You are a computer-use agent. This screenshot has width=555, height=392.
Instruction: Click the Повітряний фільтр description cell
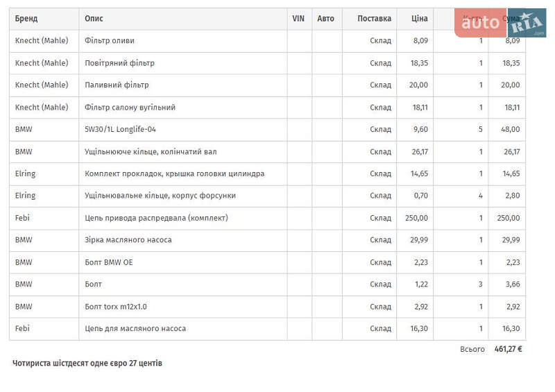pyautogui.click(x=119, y=63)
